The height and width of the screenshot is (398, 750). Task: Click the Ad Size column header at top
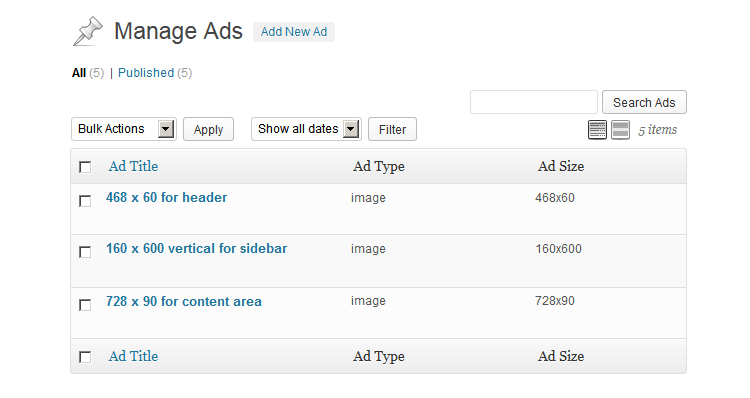click(561, 166)
